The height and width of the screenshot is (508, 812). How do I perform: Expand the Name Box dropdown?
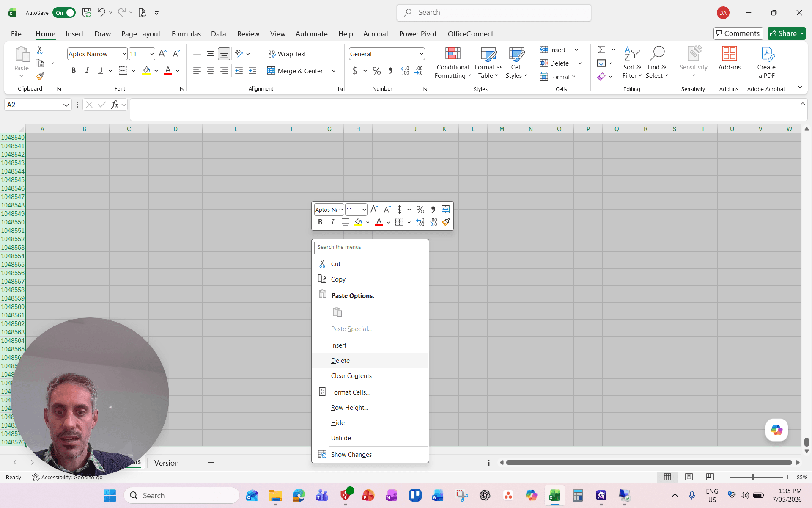click(x=66, y=105)
